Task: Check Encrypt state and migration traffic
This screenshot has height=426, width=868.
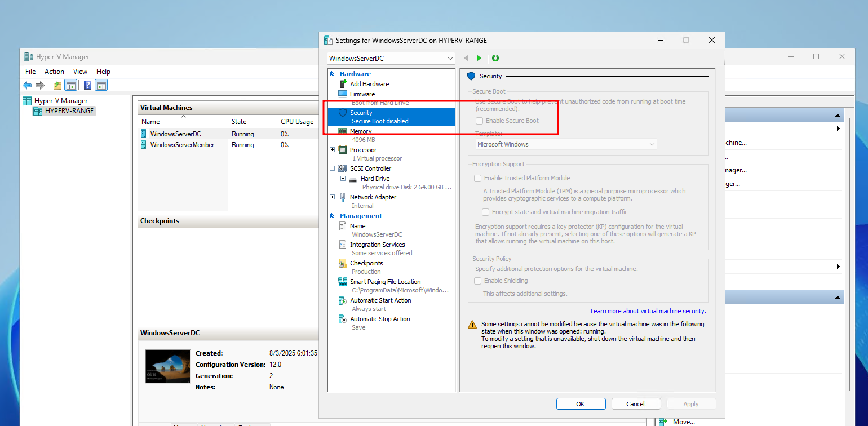Action: (486, 212)
